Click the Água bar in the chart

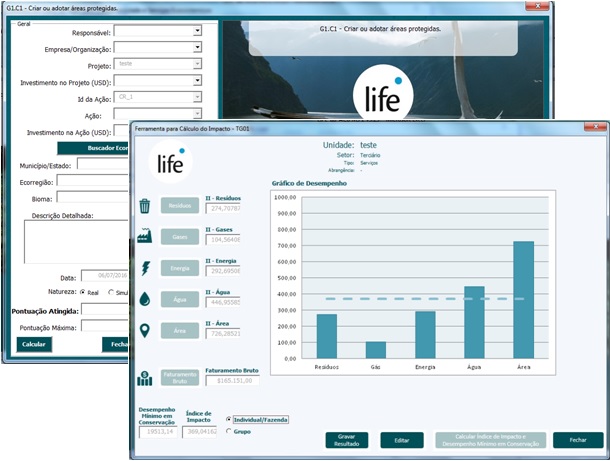pyautogui.click(x=474, y=323)
